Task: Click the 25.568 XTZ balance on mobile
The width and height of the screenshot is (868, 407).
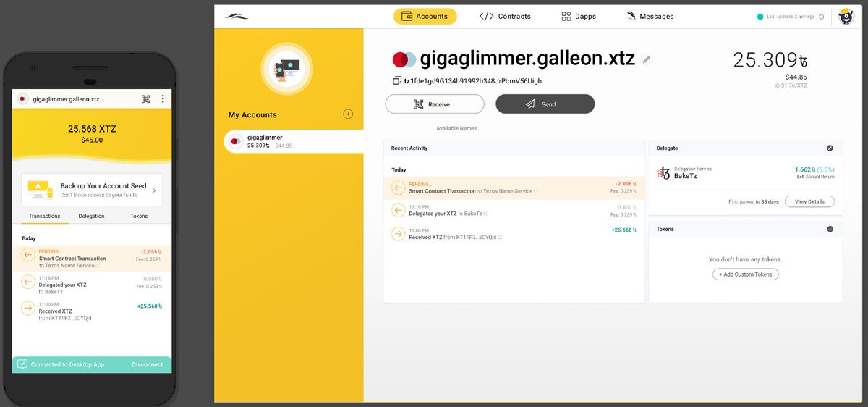Action: [x=92, y=129]
